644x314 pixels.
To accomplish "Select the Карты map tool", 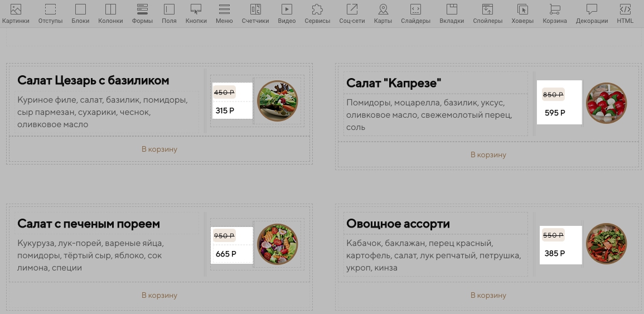I will pos(383,13).
